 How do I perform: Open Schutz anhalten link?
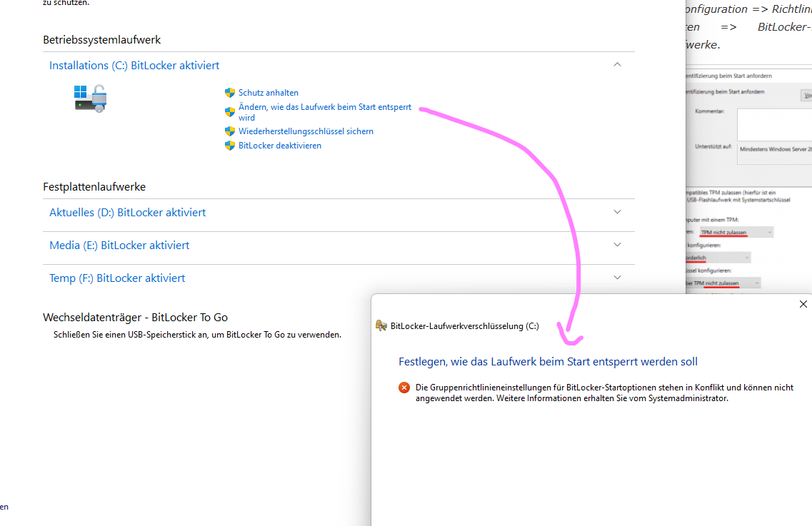[269, 93]
